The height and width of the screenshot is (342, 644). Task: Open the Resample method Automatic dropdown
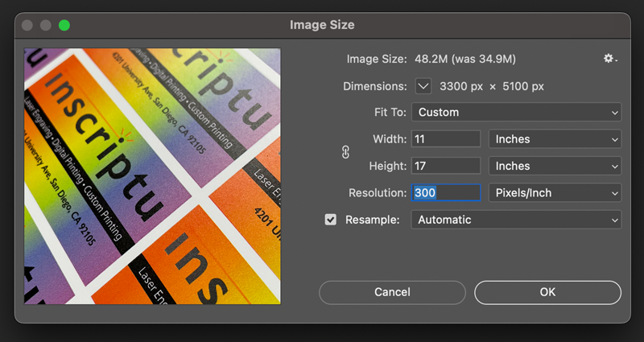click(516, 220)
